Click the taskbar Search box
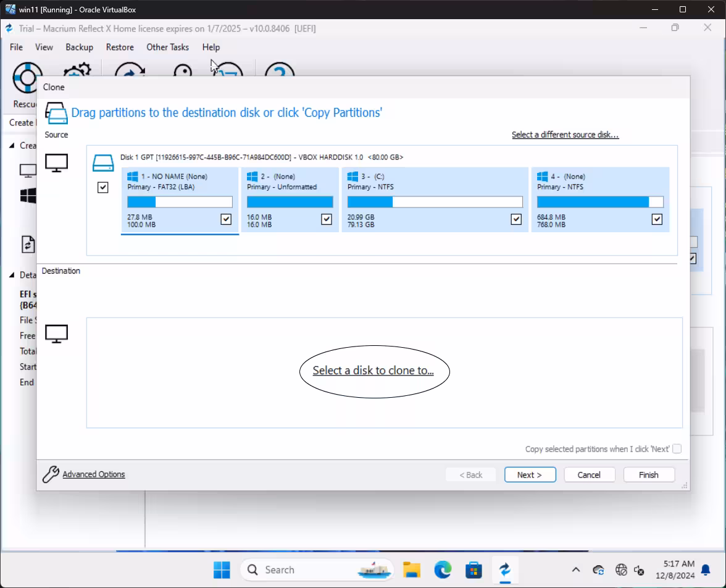Image resolution: width=726 pixels, height=588 pixels. (x=317, y=570)
